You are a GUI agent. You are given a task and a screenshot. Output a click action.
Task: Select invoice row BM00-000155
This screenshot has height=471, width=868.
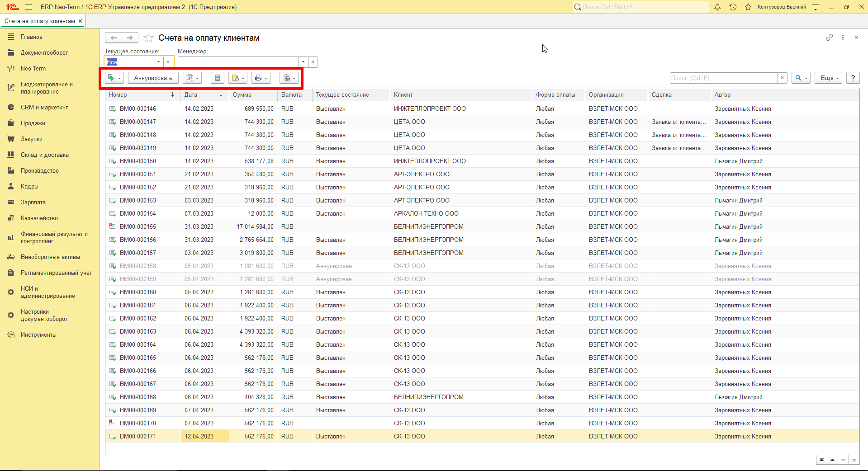coord(482,226)
